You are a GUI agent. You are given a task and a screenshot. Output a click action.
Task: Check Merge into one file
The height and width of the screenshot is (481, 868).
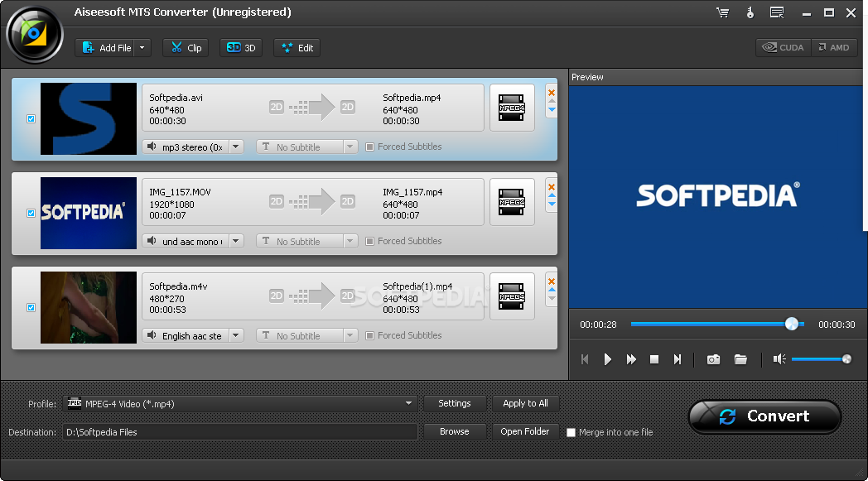coord(571,432)
